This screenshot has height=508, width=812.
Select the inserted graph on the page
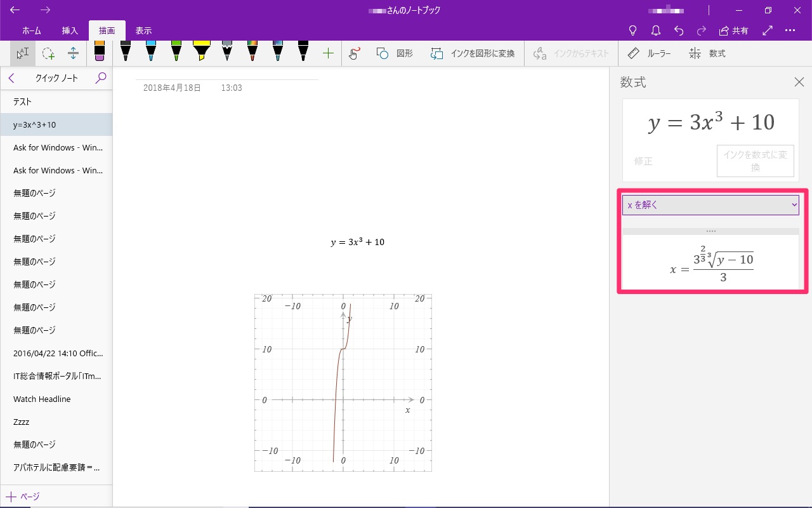(x=343, y=382)
